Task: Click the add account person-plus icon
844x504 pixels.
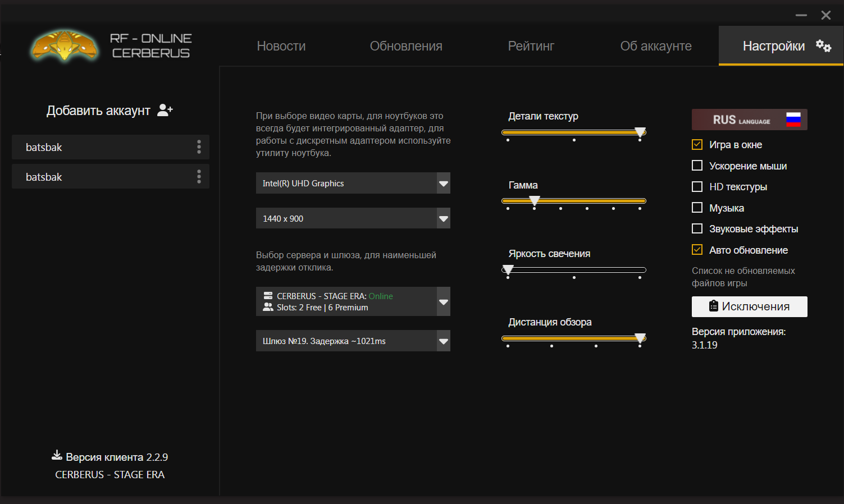Action: tap(165, 110)
